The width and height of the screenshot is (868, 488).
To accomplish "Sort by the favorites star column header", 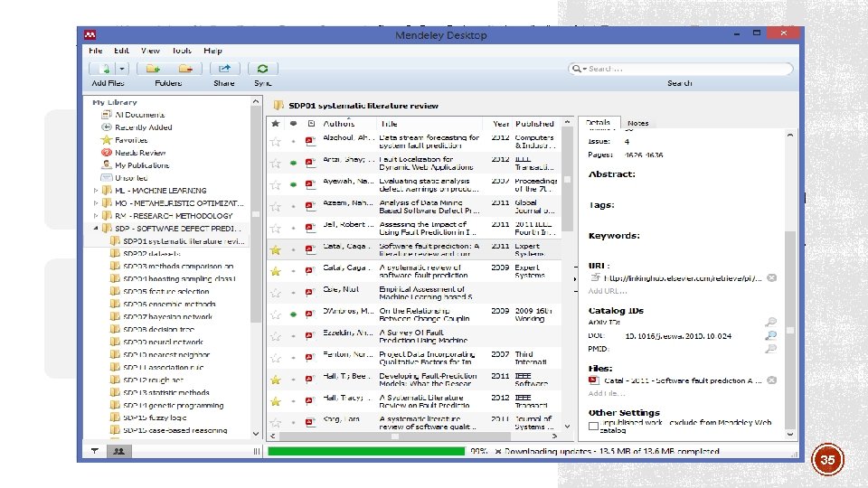I will click(275, 124).
